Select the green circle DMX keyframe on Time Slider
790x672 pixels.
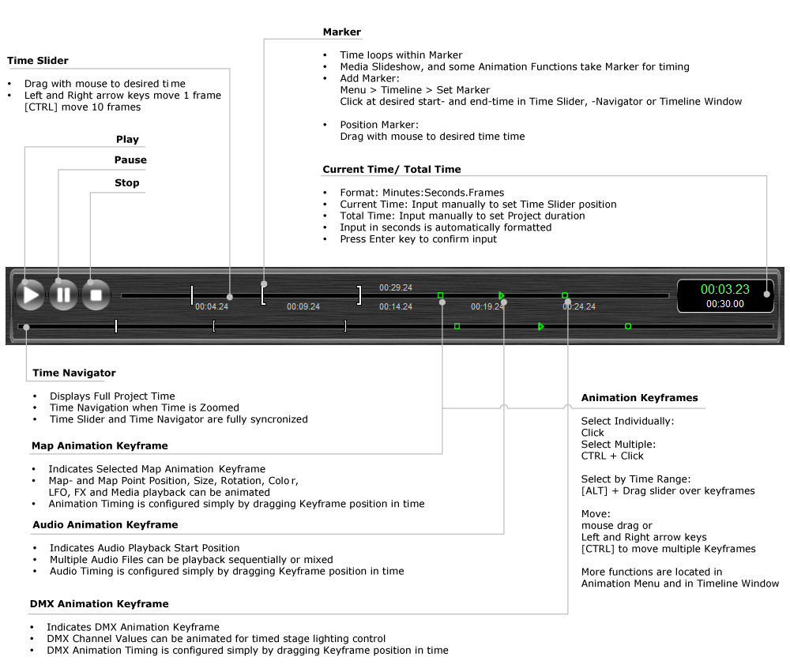point(565,295)
